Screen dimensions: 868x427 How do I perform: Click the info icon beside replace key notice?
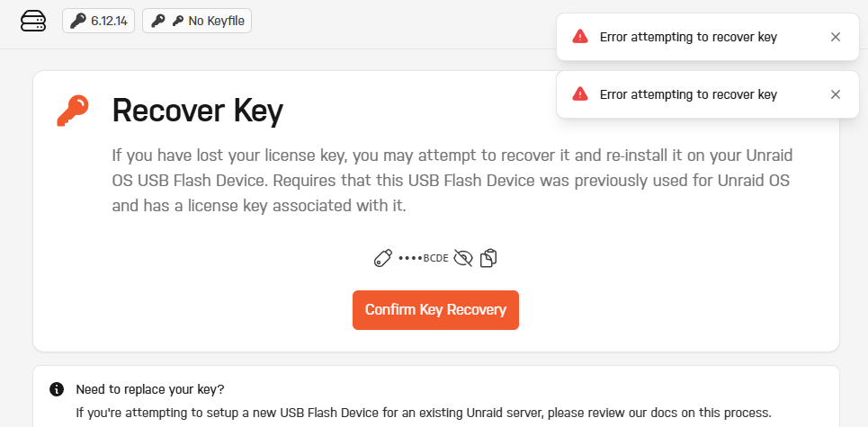coord(57,389)
